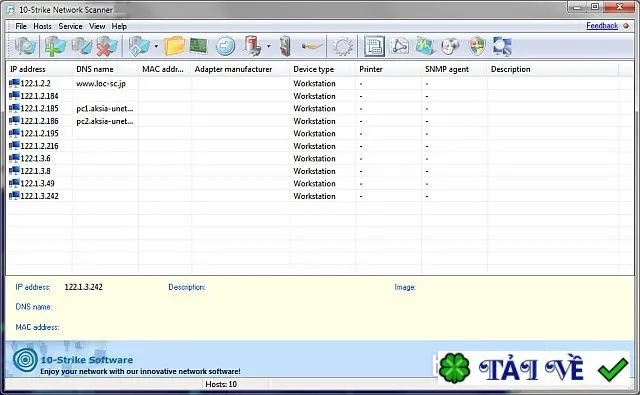The height and width of the screenshot is (395, 640).
Task: Open the network diagram triangle icon
Action: tap(400, 46)
